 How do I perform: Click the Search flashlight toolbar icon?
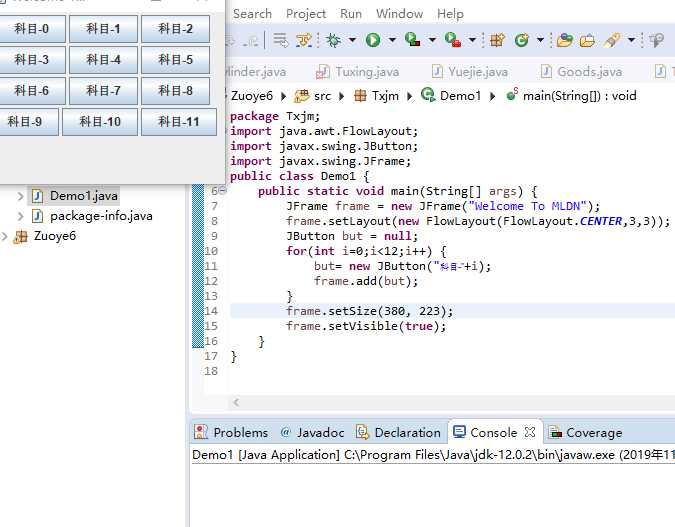click(x=612, y=40)
